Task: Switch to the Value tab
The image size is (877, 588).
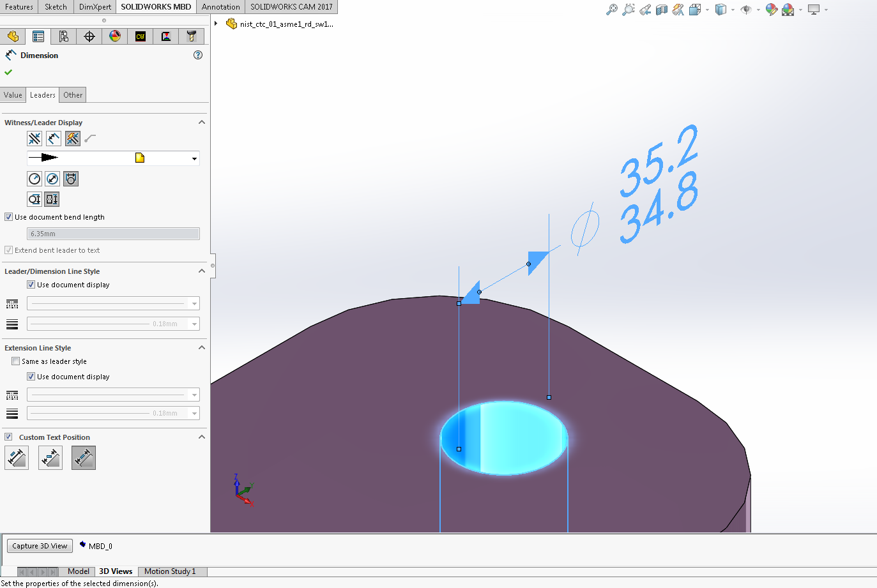Action: [13, 94]
